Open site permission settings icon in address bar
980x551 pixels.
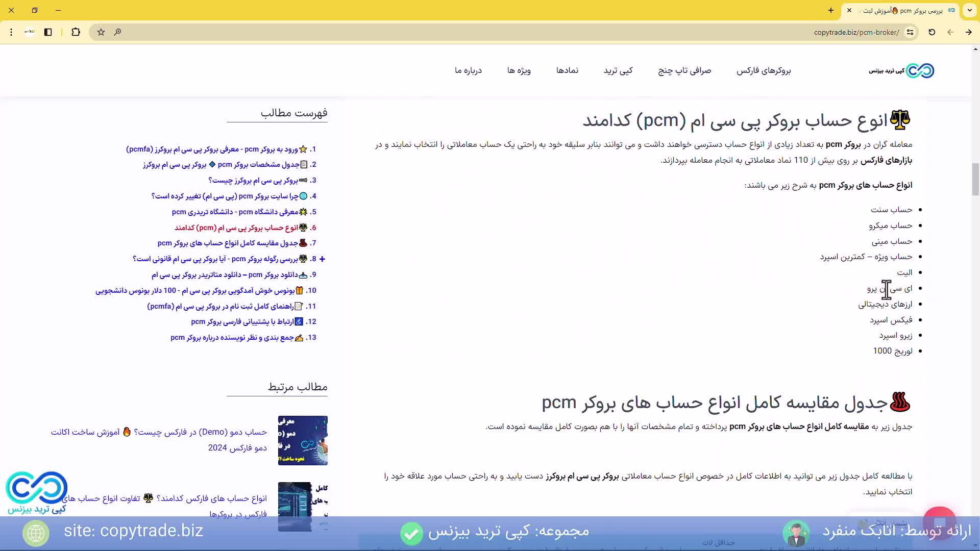tap(911, 32)
